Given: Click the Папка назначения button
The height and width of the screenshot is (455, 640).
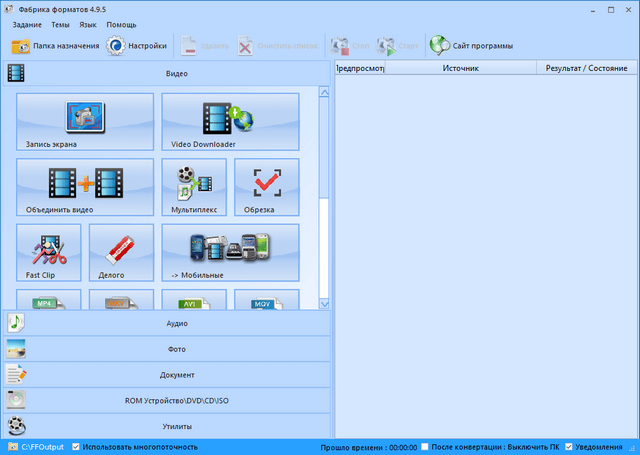Looking at the screenshot, I should coord(56,45).
